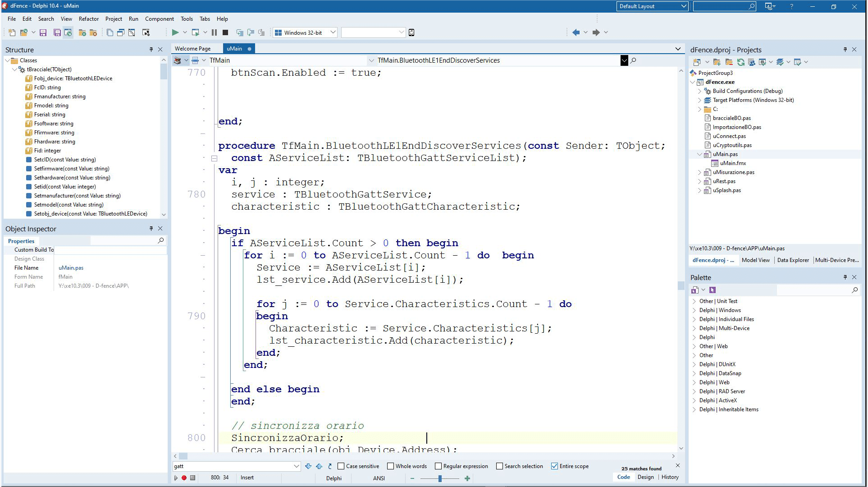Click the device rotation icon near platform selector

[411, 32]
